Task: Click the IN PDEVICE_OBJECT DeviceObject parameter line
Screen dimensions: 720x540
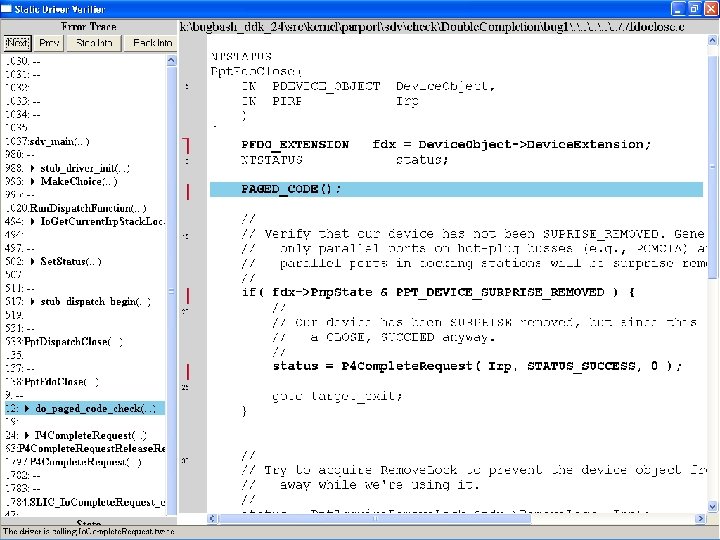Action: coord(368,86)
